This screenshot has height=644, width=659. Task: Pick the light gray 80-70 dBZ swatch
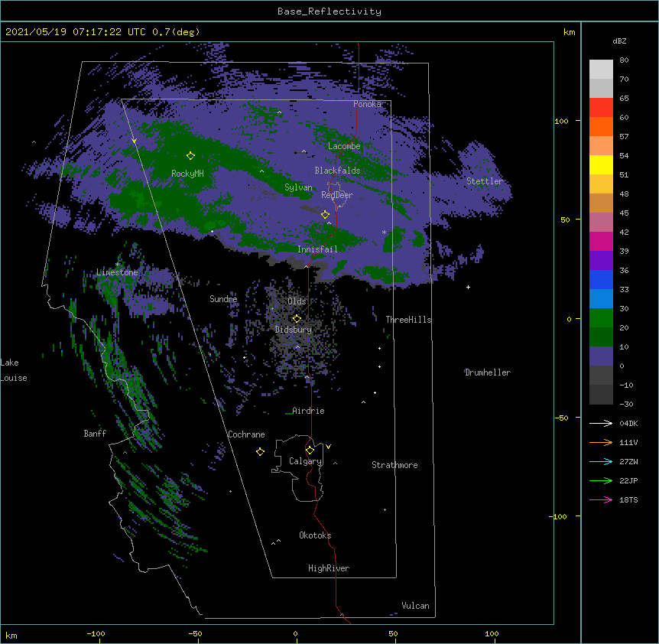[601, 70]
